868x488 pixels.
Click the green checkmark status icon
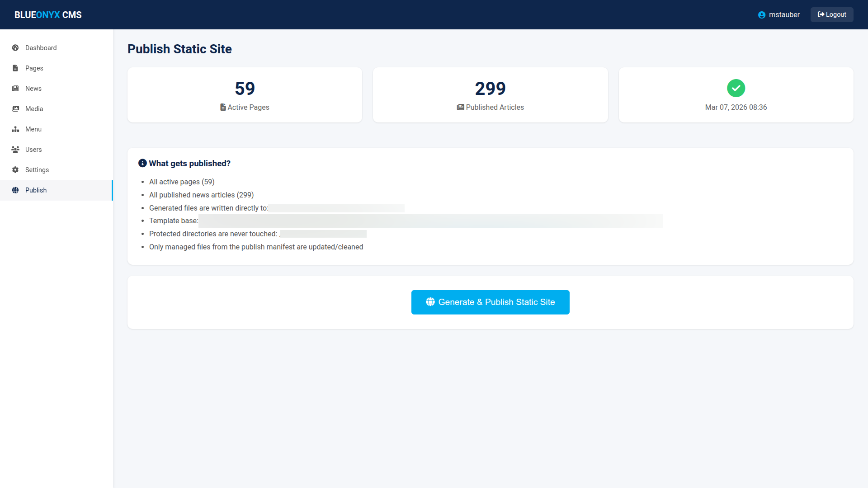pos(736,88)
